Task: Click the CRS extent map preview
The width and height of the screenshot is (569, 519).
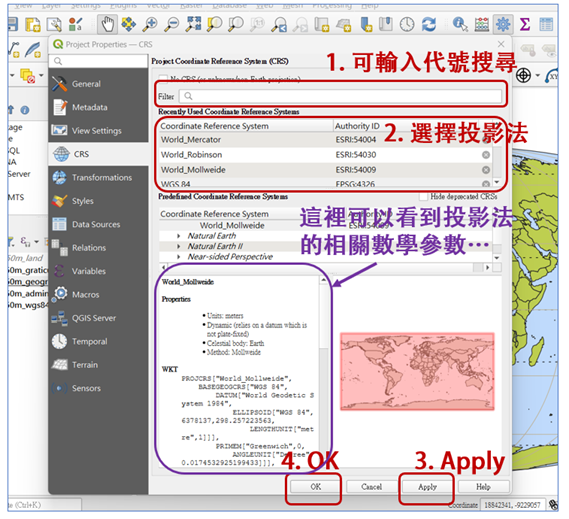Action: pos(417,372)
